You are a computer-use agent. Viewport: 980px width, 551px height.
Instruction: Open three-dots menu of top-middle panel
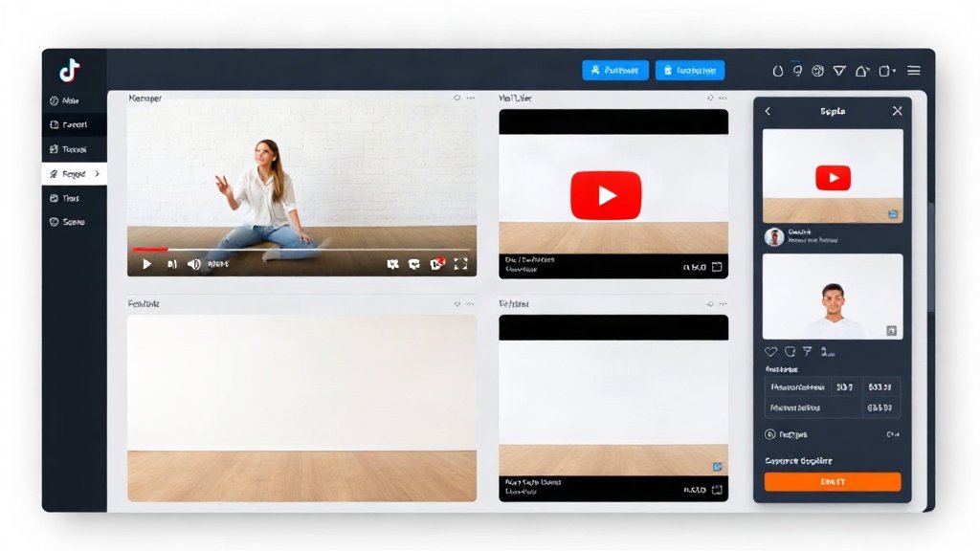[x=724, y=99]
